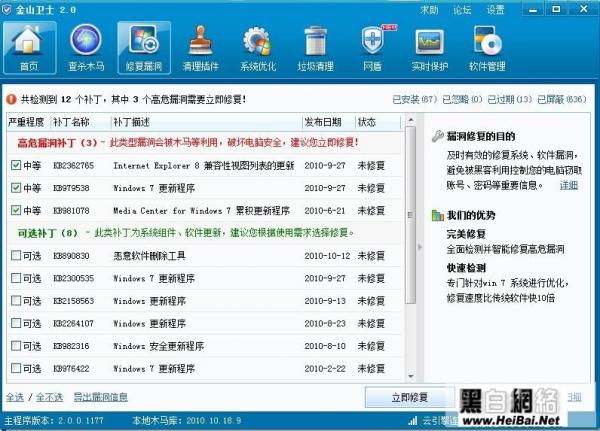Open the 垃圾清理 junk cleaner icon
This screenshot has width=600, height=431.
pyautogui.click(x=315, y=48)
